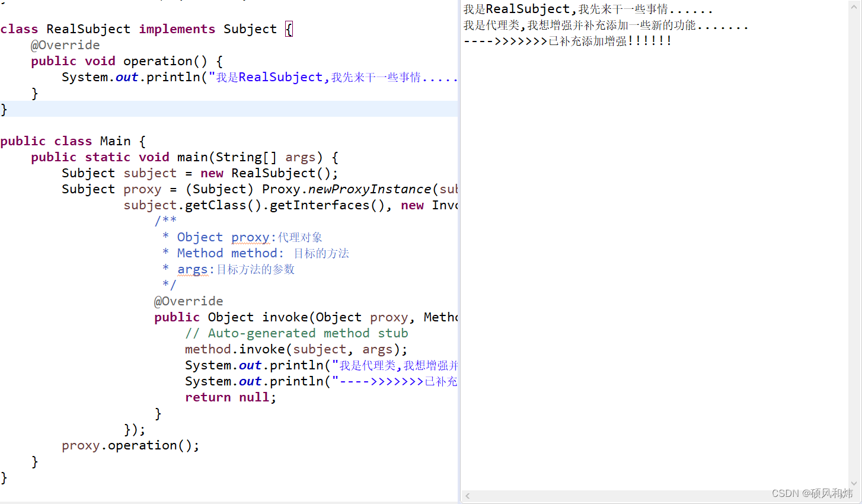Click console output line '---->>>>>>>已补充添加增强!!!!!!'
862x504 pixels.
tap(567, 41)
